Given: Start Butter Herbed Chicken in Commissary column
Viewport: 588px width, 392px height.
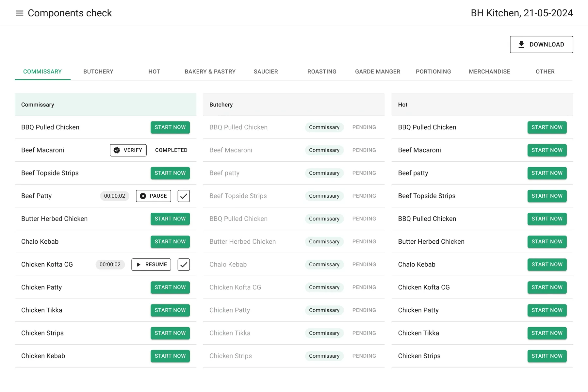Looking at the screenshot, I should tap(170, 219).
